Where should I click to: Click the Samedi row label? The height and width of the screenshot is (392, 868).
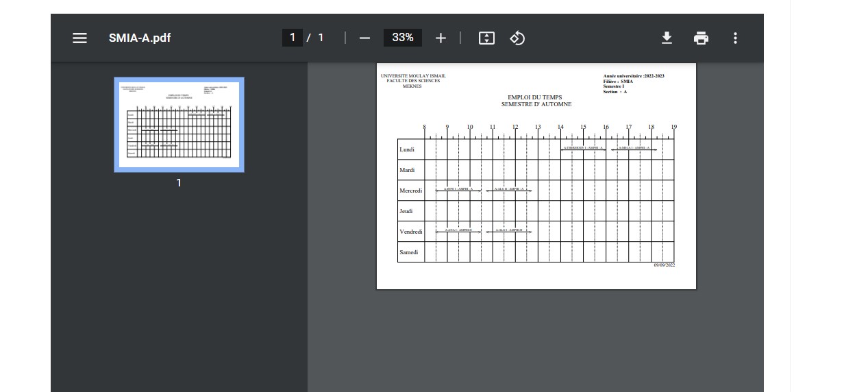[409, 252]
